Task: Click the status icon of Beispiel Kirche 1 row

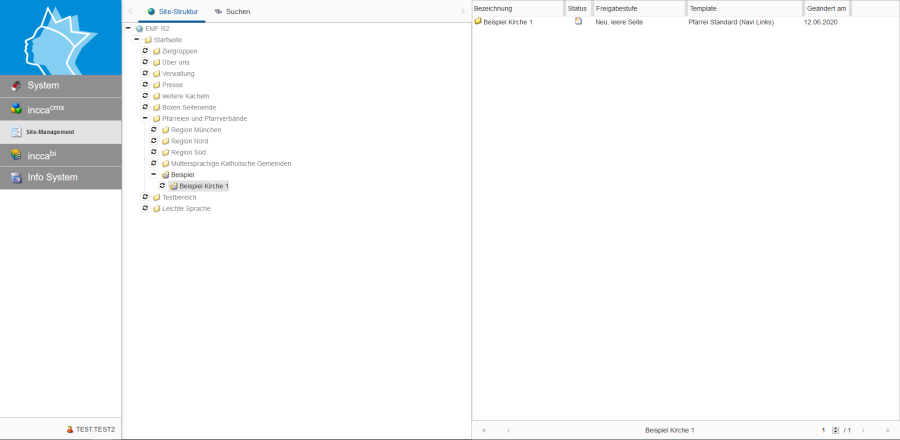Action: (578, 21)
